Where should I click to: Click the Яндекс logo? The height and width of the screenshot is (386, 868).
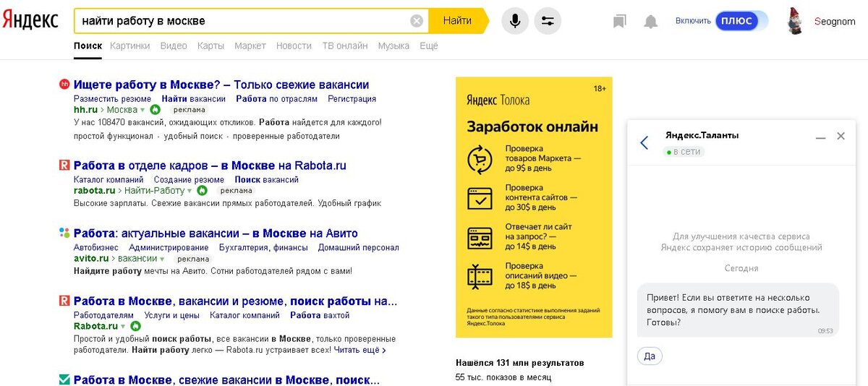pos(30,20)
